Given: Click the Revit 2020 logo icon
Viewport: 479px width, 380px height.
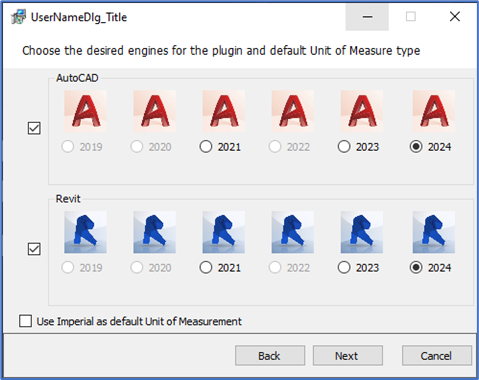Looking at the screenshot, I should coord(155,232).
